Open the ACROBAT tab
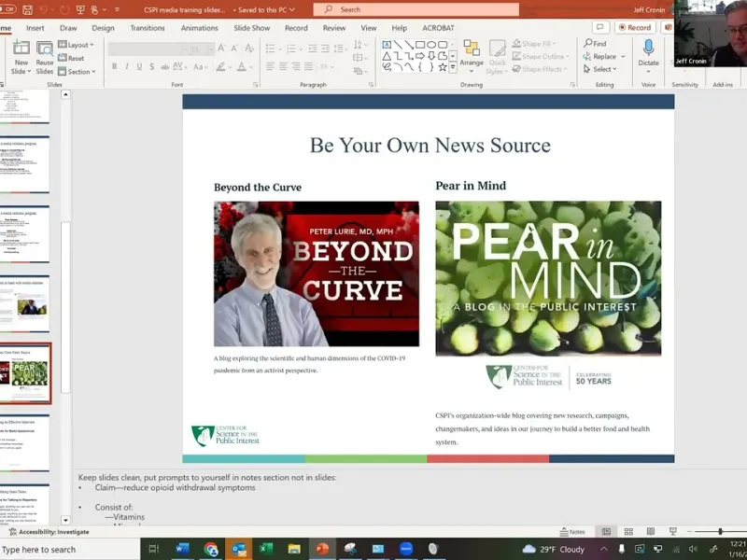 438,28
